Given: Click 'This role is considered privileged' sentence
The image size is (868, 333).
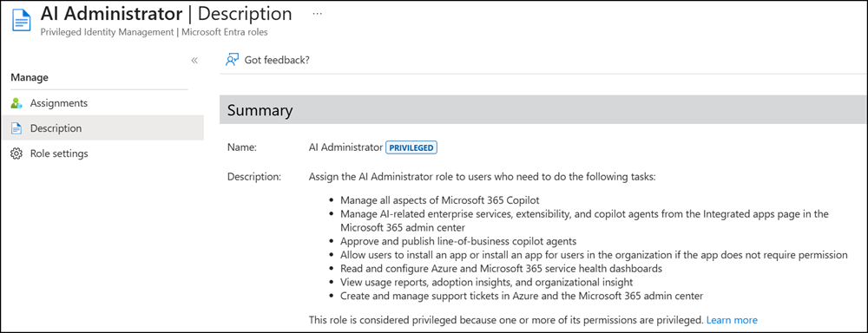Looking at the screenshot, I should click(506, 320).
